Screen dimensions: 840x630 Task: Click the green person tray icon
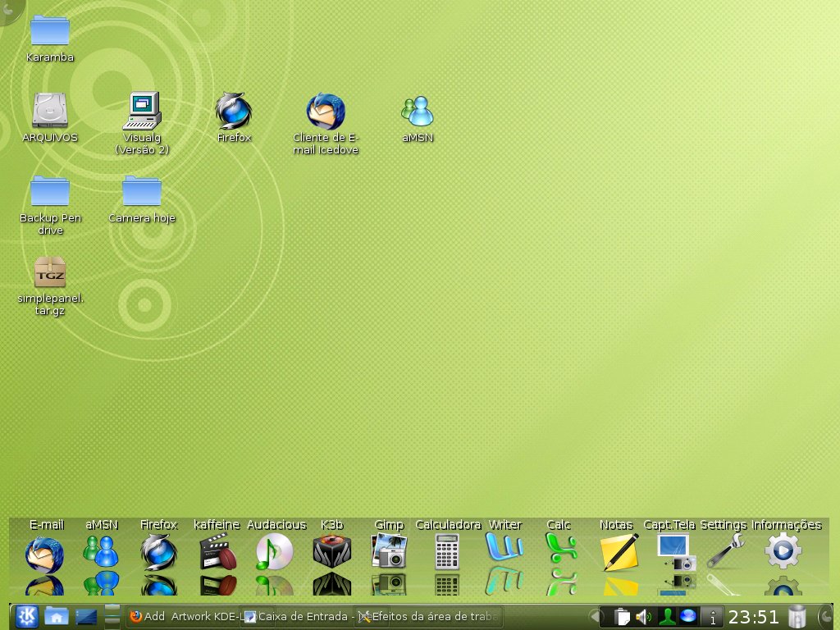(666, 617)
